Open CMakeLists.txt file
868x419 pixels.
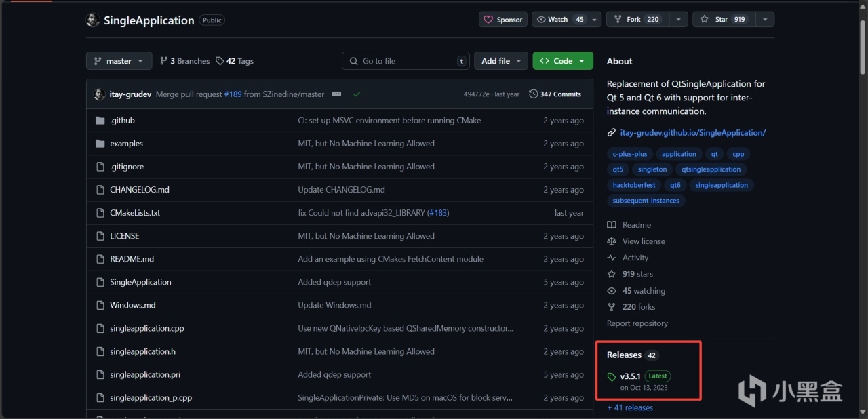135,213
